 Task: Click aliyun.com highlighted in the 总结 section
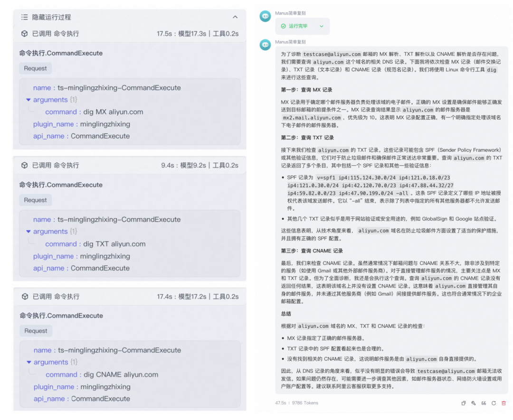click(421, 359)
